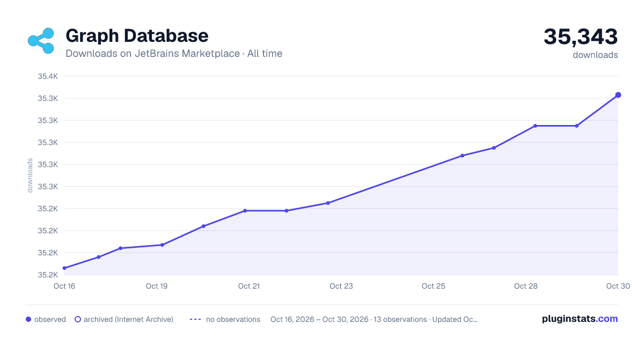The width and height of the screenshot is (644, 338).
Task: Select the large Oct 30 endpoint data point
Action: 618,95
